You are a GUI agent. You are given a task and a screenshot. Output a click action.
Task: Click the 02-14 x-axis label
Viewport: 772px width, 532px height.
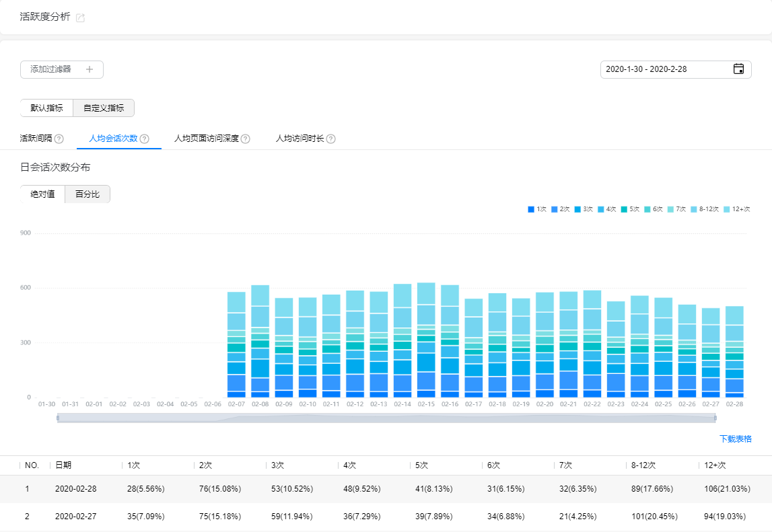[x=402, y=404]
